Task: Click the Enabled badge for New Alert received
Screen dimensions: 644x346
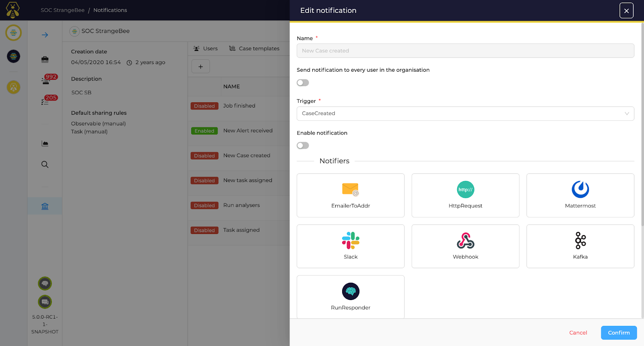Action: (204, 131)
